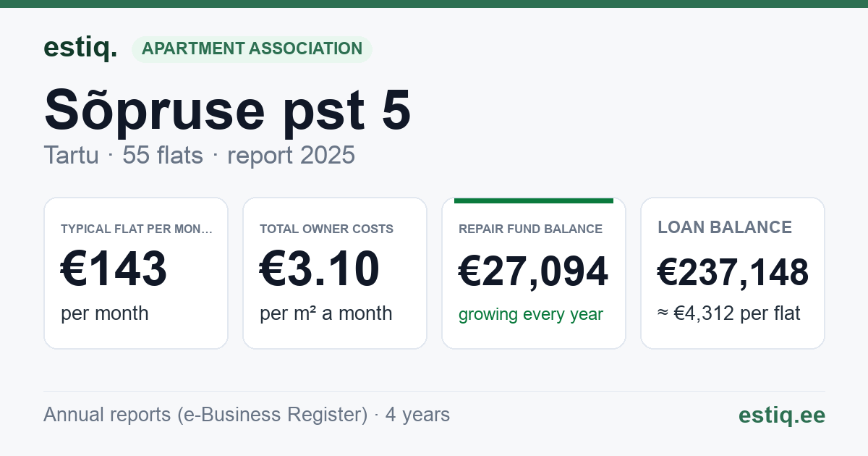
Task: Select the €237,148 value
Action: click(733, 272)
